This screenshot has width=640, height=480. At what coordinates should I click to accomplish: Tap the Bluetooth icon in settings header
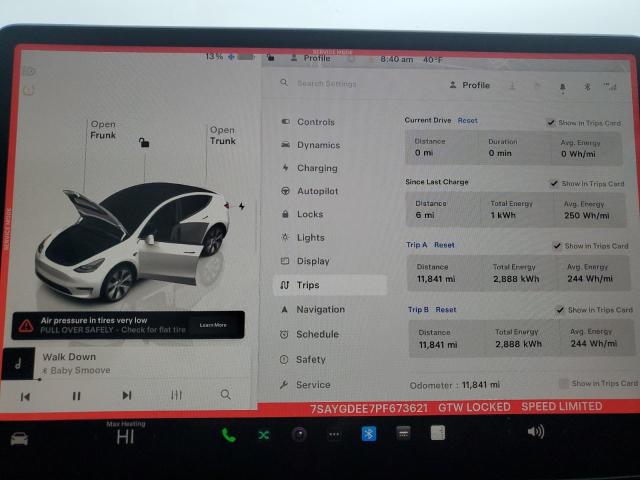pos(587,87)
